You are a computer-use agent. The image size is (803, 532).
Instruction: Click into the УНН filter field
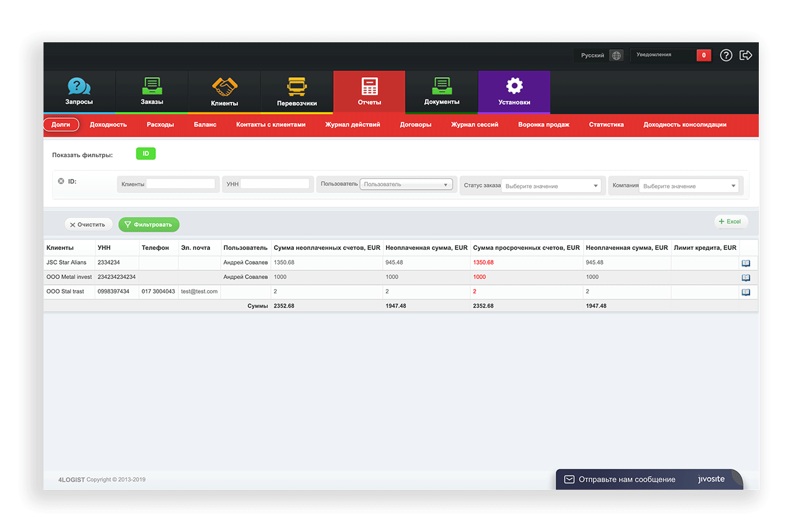coord(275,184)
